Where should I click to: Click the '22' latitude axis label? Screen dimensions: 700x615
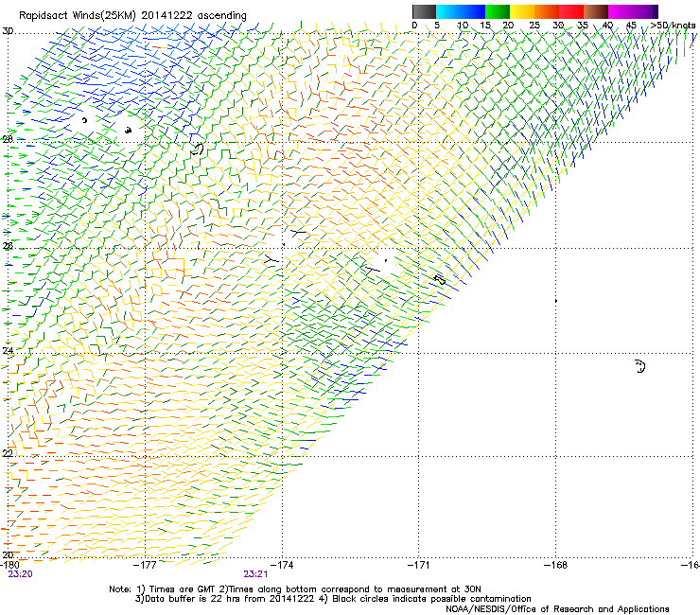[8, 453]
